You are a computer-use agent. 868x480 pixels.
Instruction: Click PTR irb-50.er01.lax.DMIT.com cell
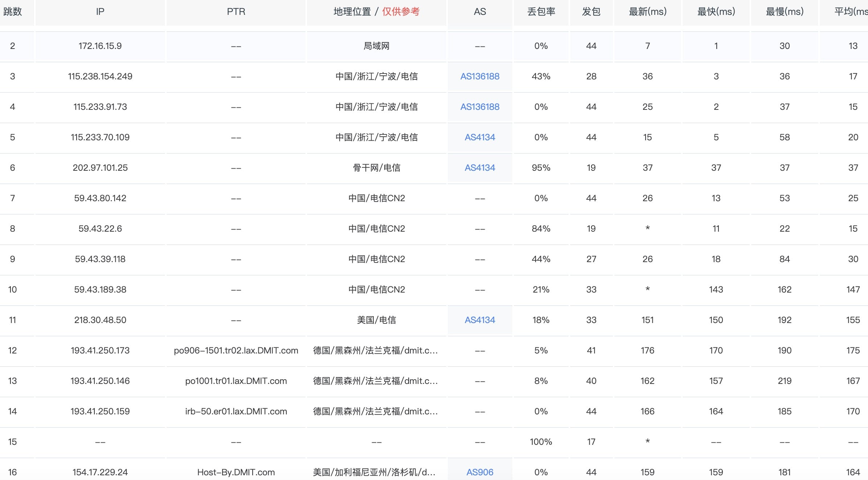(236, 411)
